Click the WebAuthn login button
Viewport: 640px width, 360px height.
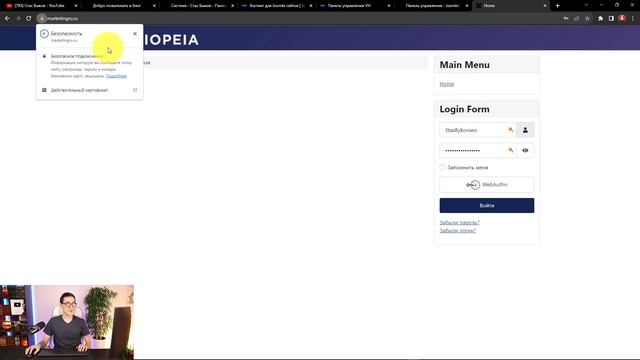pyautogui.click(x=487, y=185)
